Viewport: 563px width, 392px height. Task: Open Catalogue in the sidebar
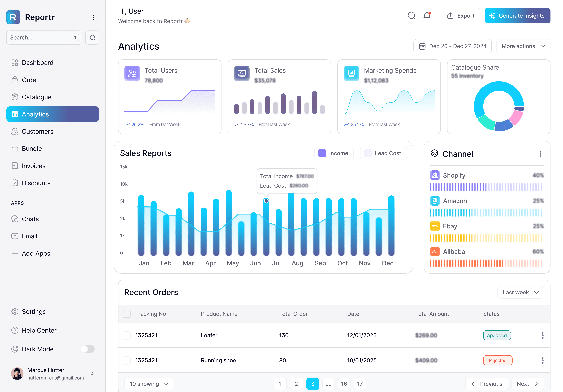tap(53, 97)
